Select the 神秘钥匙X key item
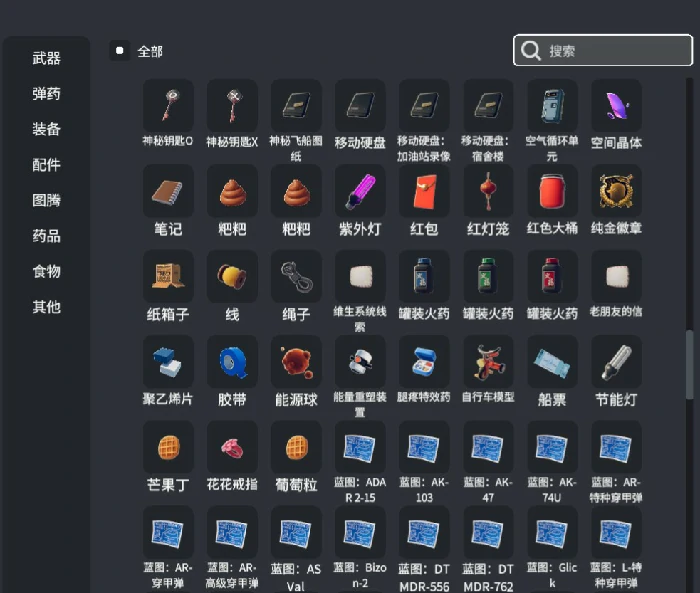 click(x=232, y=106)
